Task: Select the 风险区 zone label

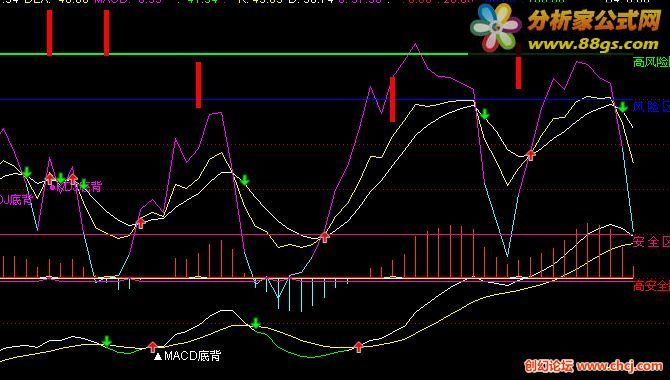Action: pos(651,106)
